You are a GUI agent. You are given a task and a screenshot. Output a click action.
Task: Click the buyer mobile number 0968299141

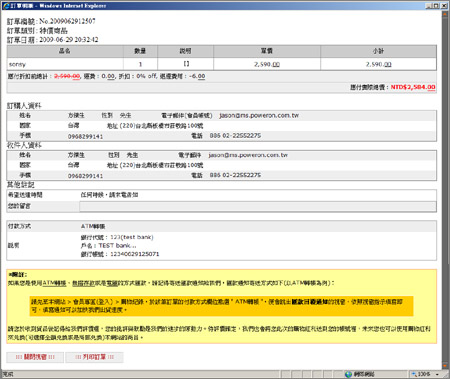click(x=85, y=137)
